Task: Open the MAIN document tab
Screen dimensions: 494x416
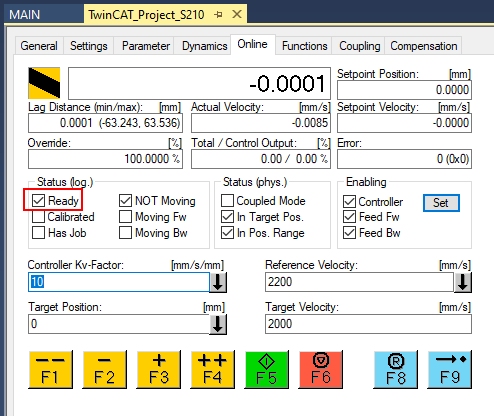Action: [25, 15]
